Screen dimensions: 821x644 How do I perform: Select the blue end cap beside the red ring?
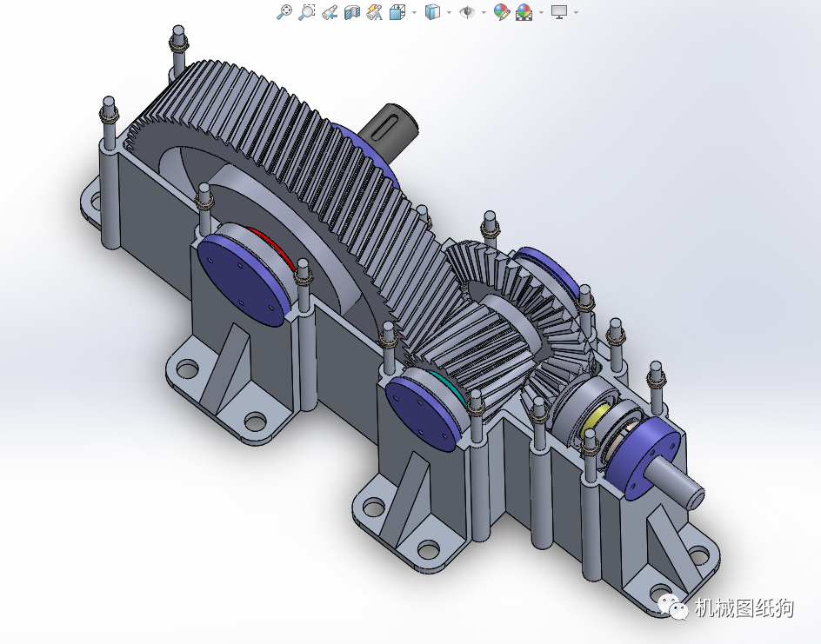pyautogui.click(x=243, y=280)
